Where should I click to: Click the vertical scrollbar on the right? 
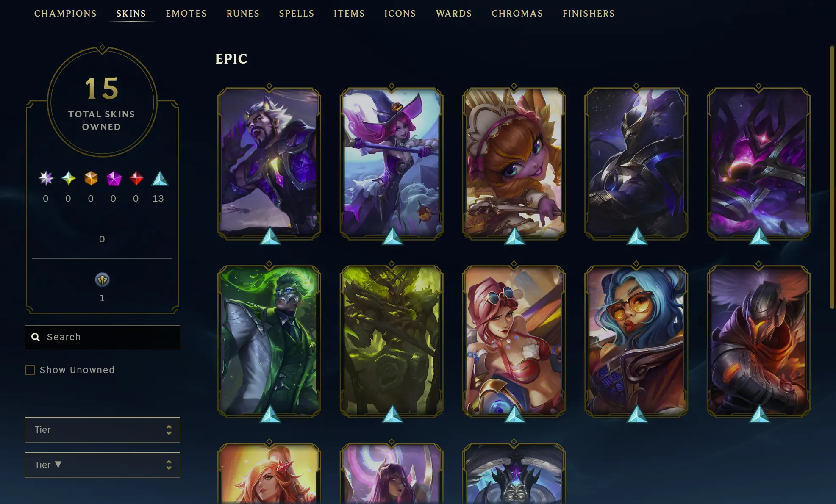[832, 177]
